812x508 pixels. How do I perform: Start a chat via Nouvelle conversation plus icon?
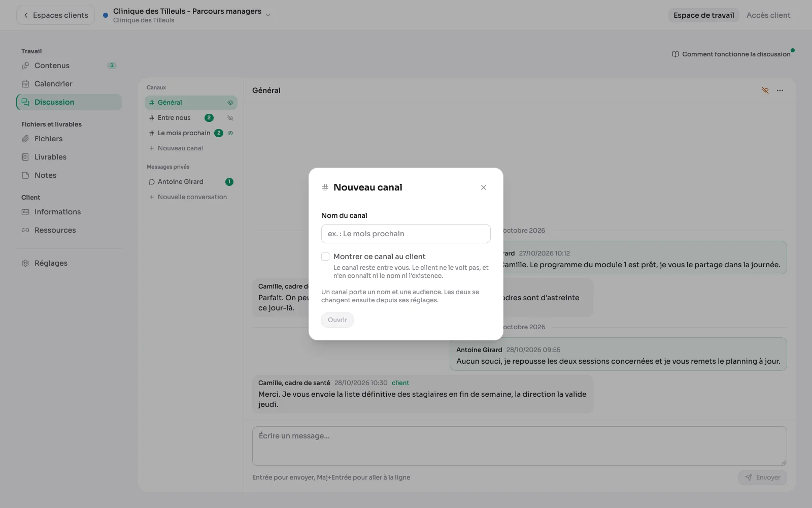click(x=151, y=197)
